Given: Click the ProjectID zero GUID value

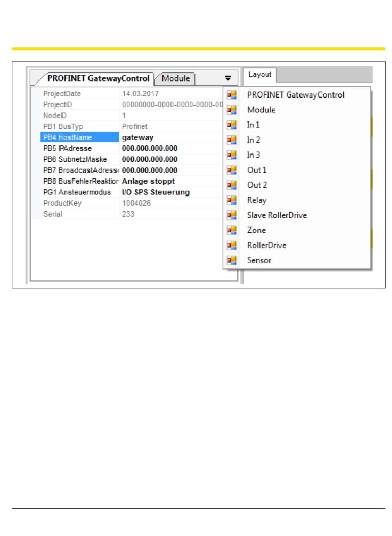Looking at the screenshot, I should coord(172,104).
